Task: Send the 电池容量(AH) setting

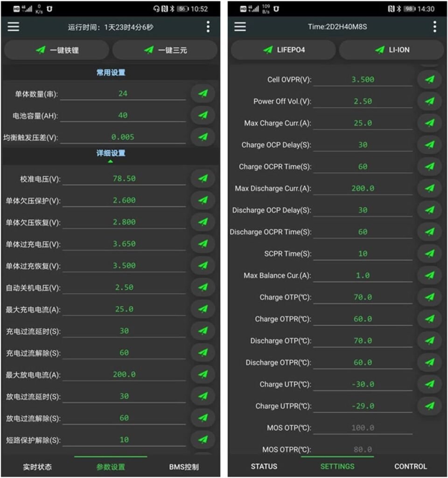Action: [203, 115]
